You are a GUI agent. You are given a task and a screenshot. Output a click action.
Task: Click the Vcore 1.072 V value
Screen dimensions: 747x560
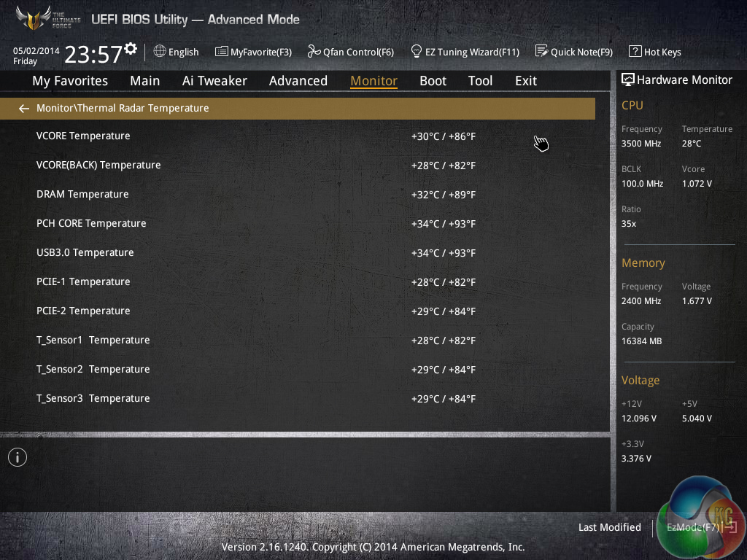(697, 183)
